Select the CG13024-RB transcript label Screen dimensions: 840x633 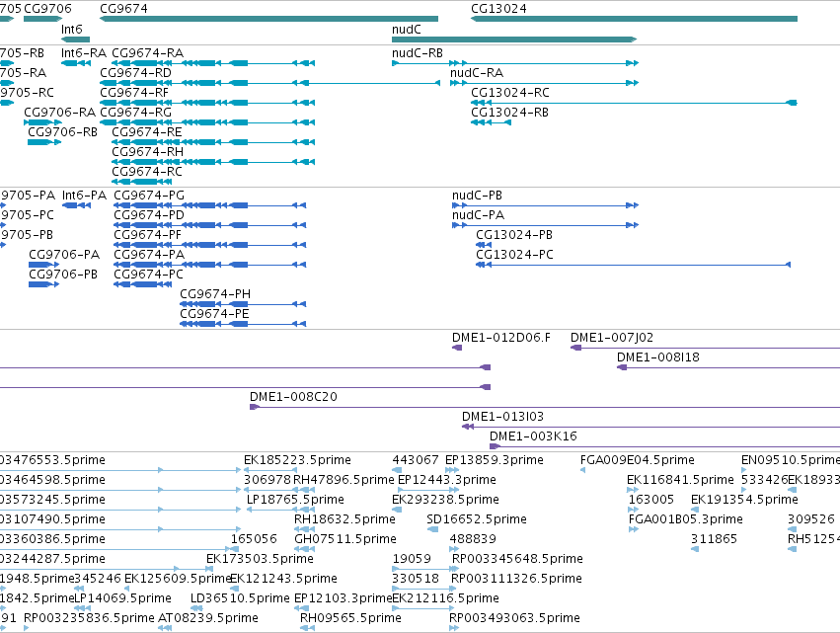[x=509, y=113]
